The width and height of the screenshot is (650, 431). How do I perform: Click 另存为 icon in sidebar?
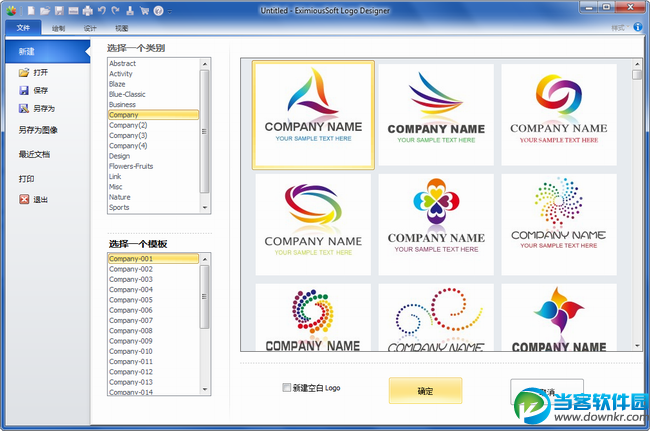click(36, 109)
